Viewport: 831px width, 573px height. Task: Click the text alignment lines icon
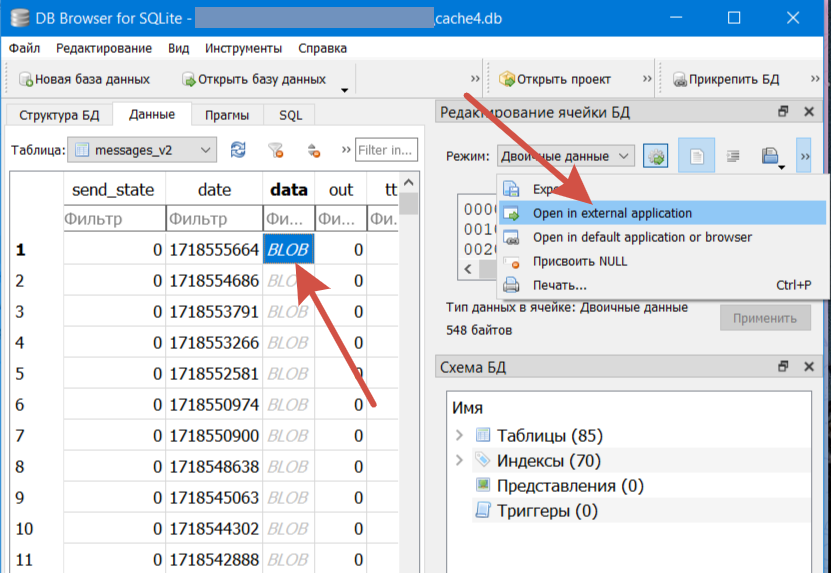(733, 156)
